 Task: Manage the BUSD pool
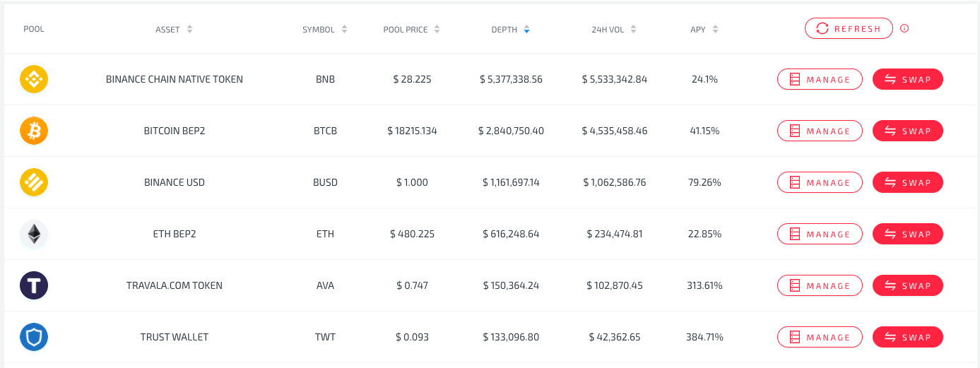coord(820,182)
